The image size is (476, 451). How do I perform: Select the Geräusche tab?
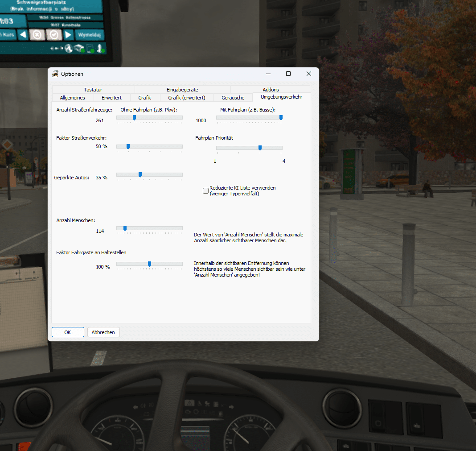[233, 98]
